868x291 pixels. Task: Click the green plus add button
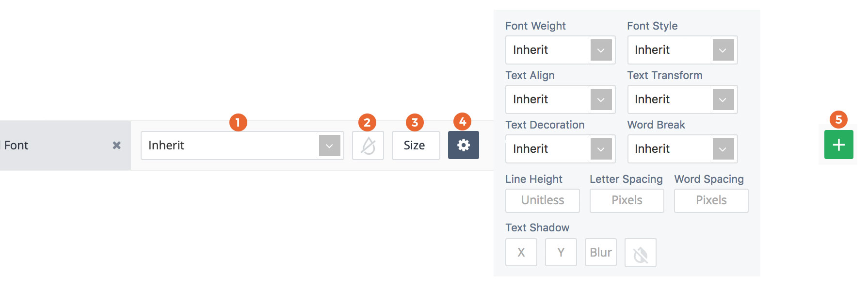click(x=839, y=145)
